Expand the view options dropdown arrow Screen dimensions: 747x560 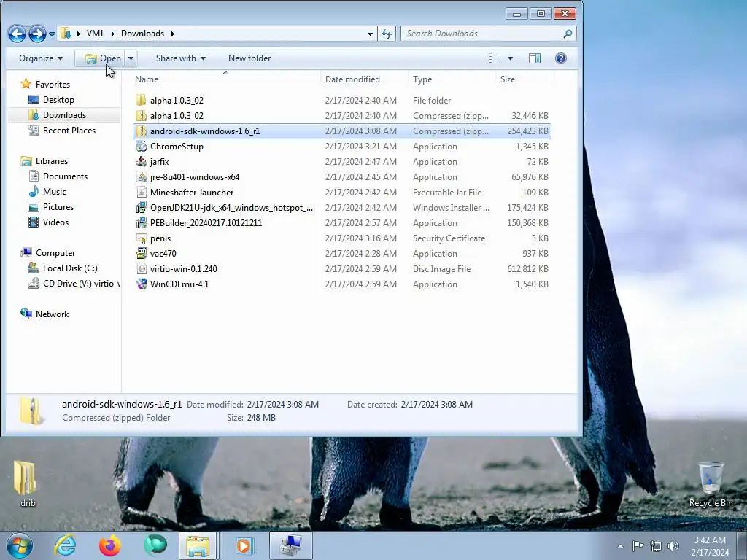(510, 58)
